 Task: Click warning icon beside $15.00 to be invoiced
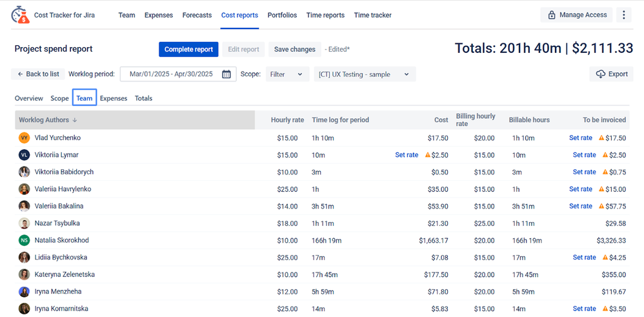click(601, 189)
